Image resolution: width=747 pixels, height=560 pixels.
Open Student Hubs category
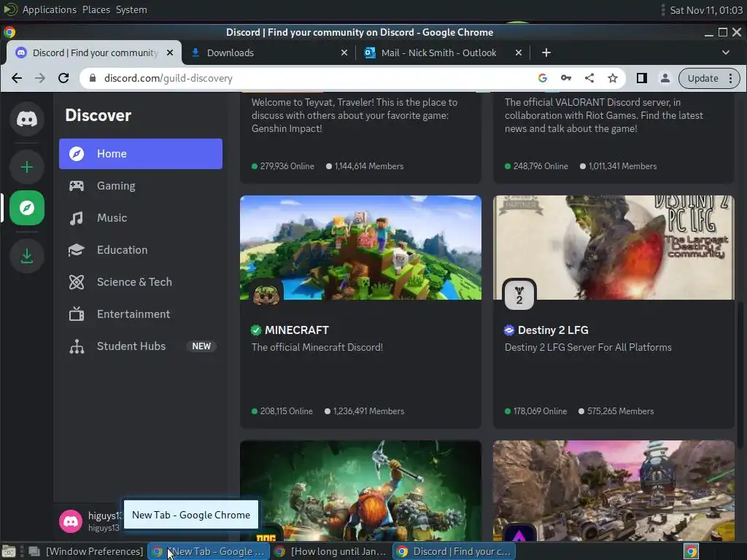coord(141,346)
